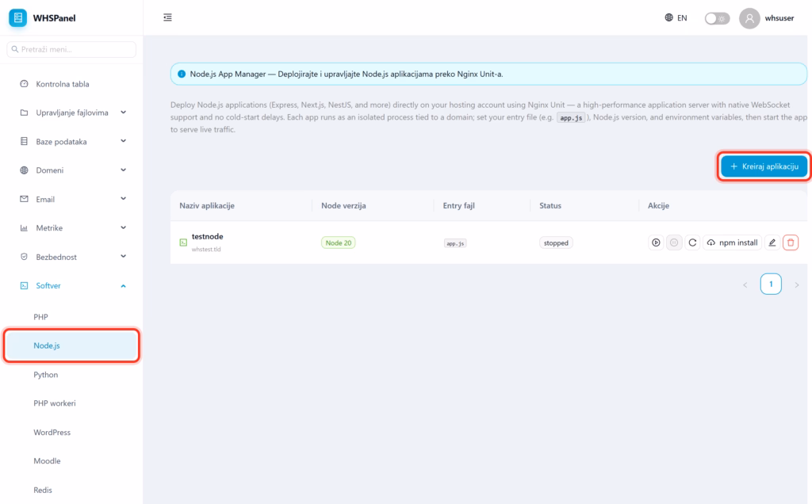Expand the Upravljanje fajlovima chevron
Viewport: 812px width, 504px height.
(x=123, y=113)
